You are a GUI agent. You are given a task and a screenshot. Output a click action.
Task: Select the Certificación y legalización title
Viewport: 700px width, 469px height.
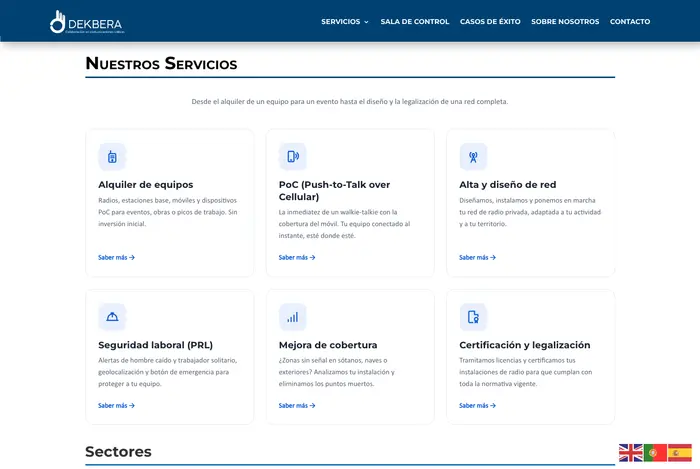pos(525,345)
